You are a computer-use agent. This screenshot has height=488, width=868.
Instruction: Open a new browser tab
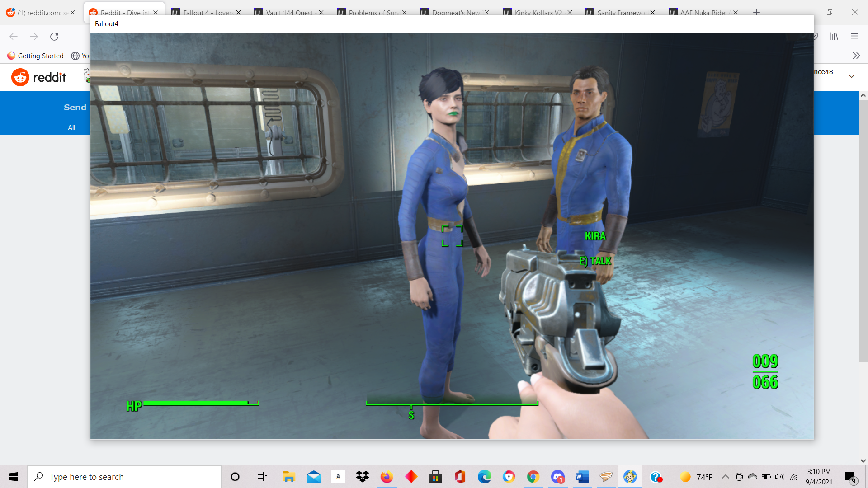(x=756, y=13)
